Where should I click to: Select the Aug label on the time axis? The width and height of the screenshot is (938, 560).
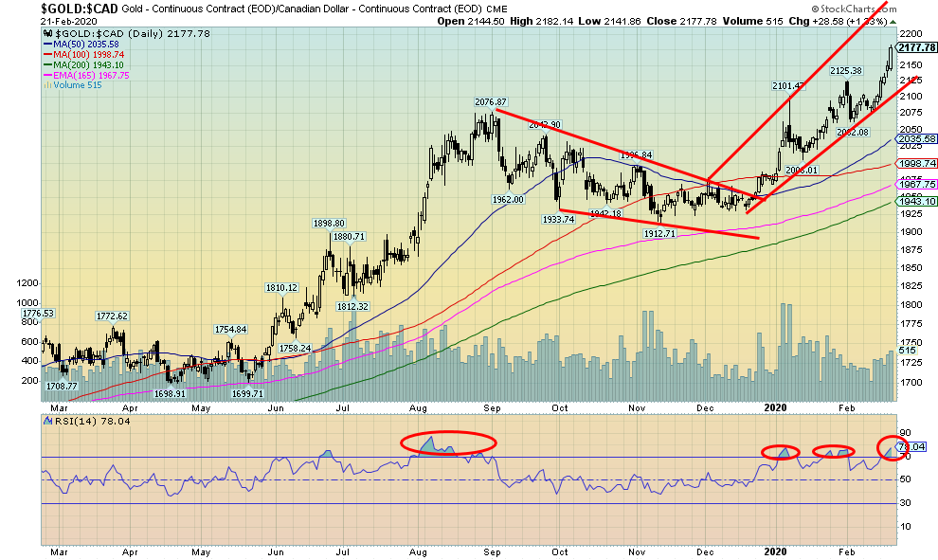[x=418, y=551]
